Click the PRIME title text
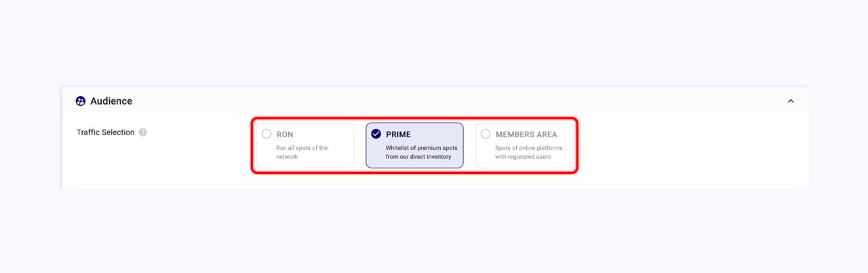The image size is (868, 273). 399,134
